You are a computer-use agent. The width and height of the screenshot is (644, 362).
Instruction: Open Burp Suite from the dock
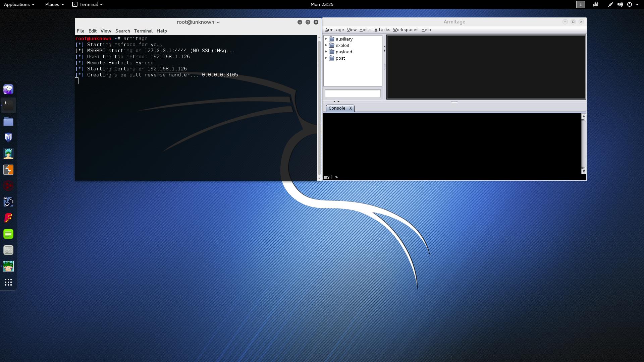point(8,170)
